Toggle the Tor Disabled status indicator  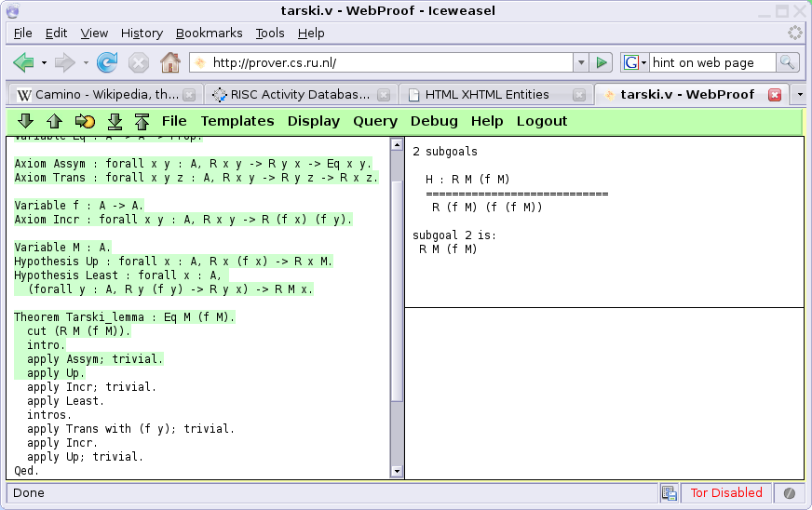725,493
